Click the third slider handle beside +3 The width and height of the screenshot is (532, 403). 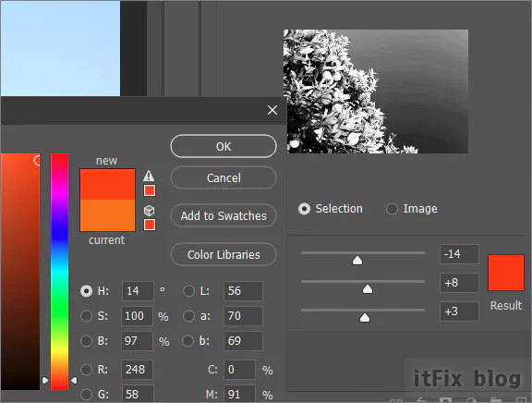365,318
